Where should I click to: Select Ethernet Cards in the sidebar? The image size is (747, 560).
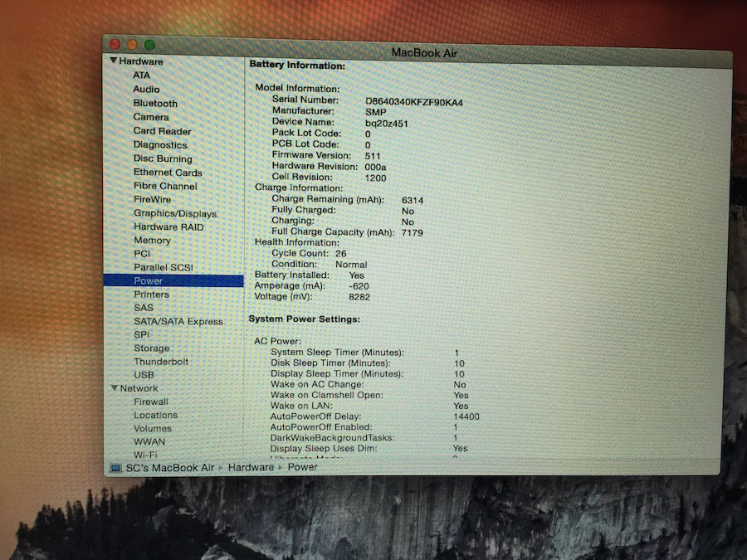(168, 173)
